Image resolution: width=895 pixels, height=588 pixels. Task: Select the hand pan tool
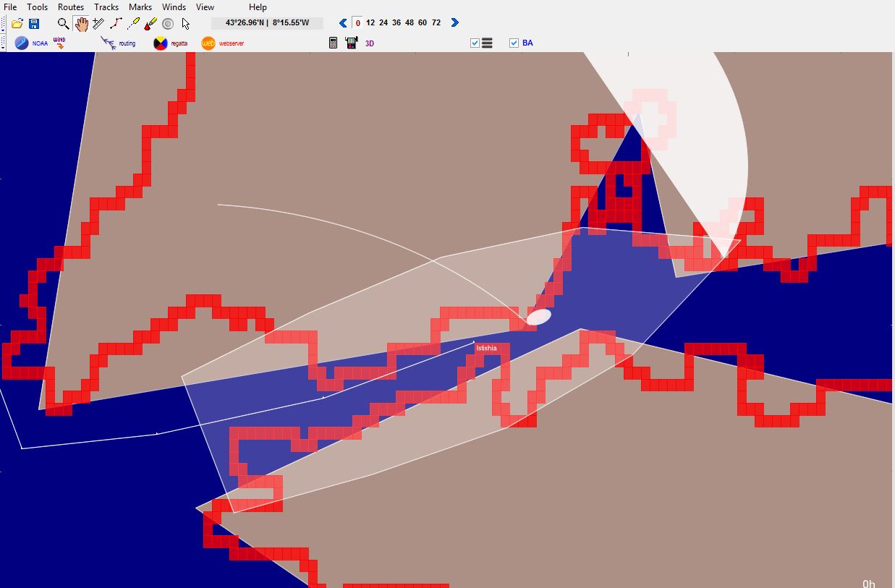(81, 23)
